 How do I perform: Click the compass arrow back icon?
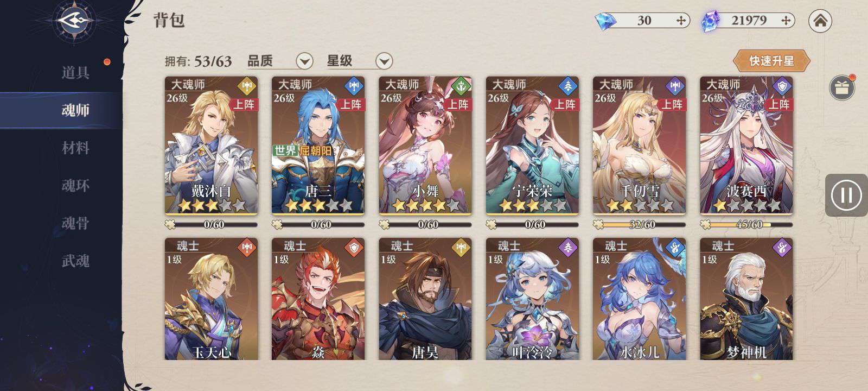tap(76, 22)
